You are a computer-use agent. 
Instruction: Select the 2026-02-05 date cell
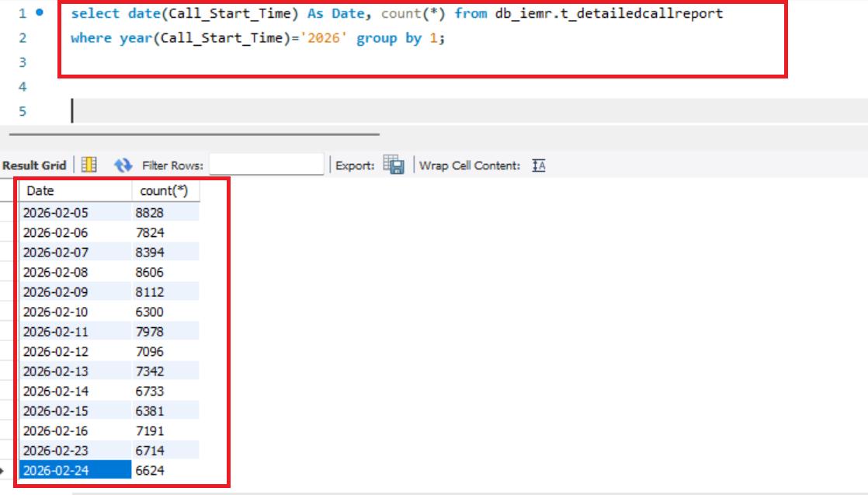click(75, 212)
